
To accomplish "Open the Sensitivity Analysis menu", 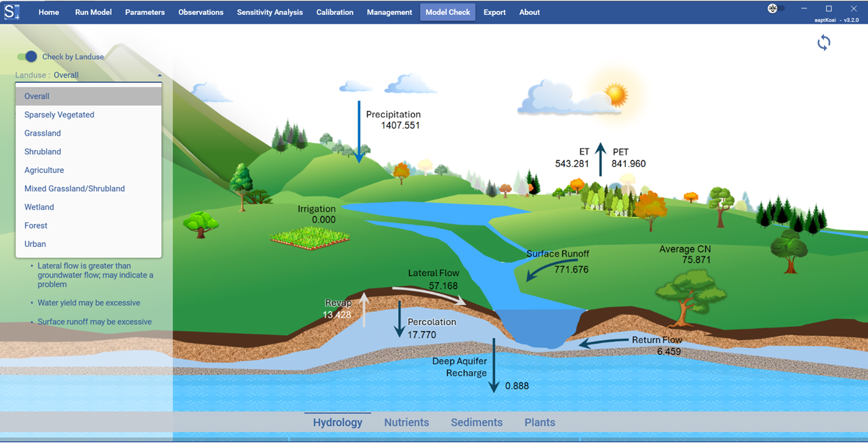I will tap(269, 12).
